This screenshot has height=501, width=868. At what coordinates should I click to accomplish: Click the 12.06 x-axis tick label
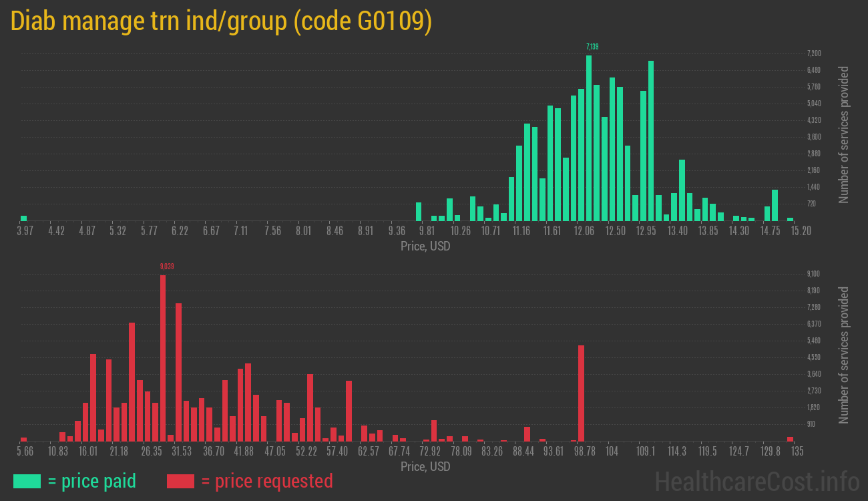coord(584,231)
